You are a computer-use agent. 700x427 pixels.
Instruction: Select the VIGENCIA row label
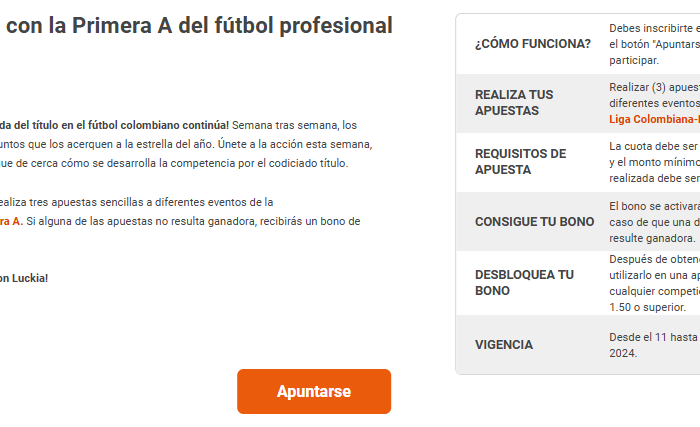click(x=504, y=345)
